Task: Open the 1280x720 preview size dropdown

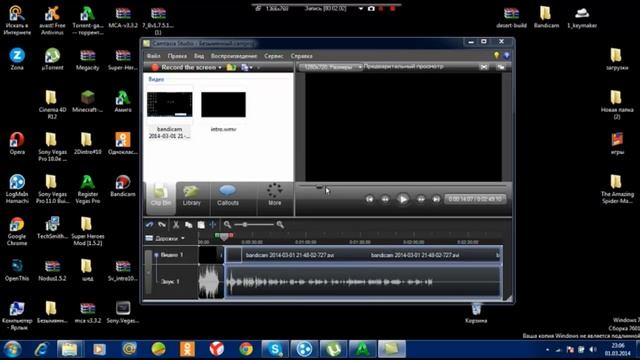Action: (331, 67)
